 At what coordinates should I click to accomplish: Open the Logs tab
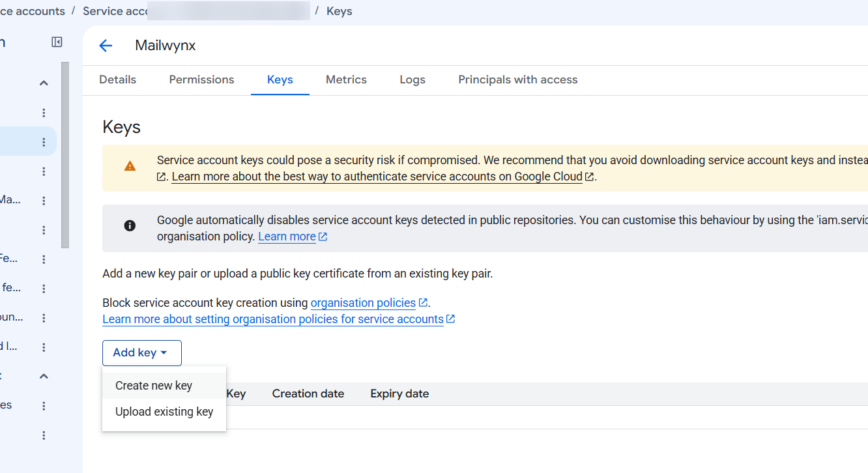tap(412, 79)
